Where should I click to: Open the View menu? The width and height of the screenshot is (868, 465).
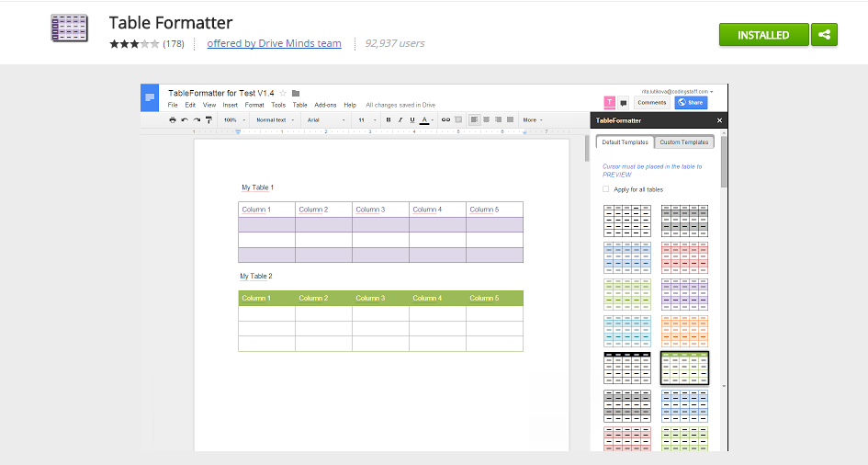click(x=209, y=105)
